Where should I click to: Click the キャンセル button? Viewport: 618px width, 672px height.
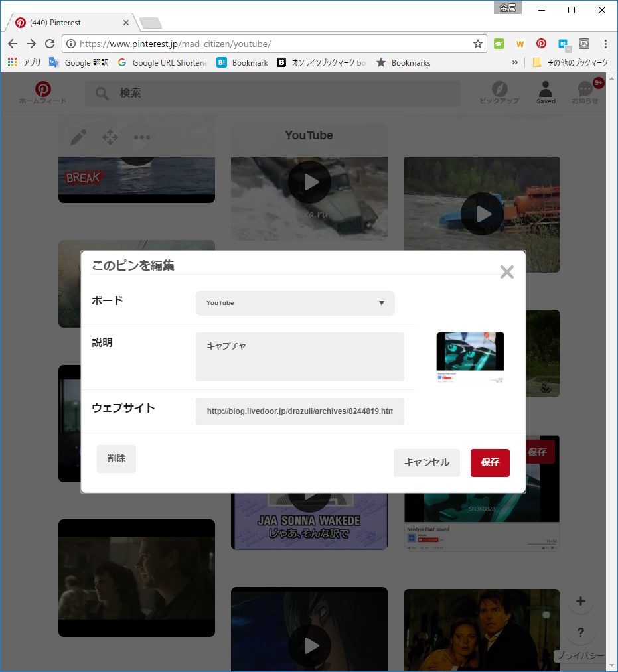(x=426, y=462)
